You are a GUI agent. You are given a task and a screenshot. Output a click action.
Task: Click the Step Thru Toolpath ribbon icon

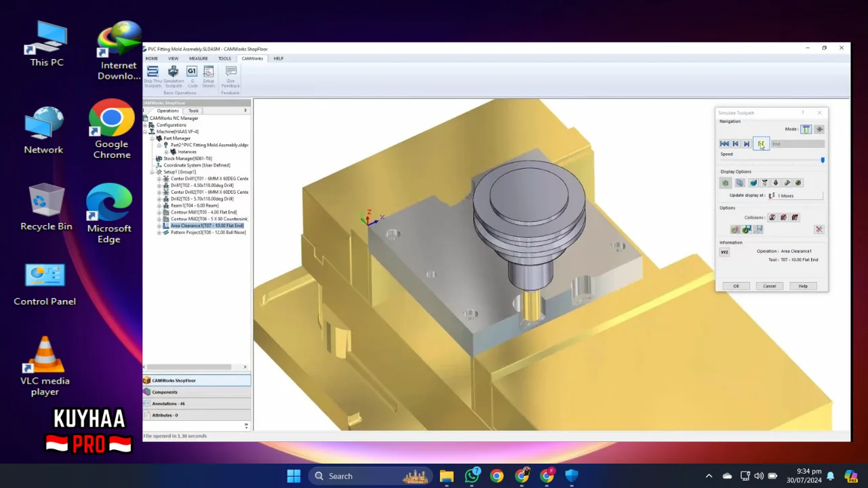(153, 76)
